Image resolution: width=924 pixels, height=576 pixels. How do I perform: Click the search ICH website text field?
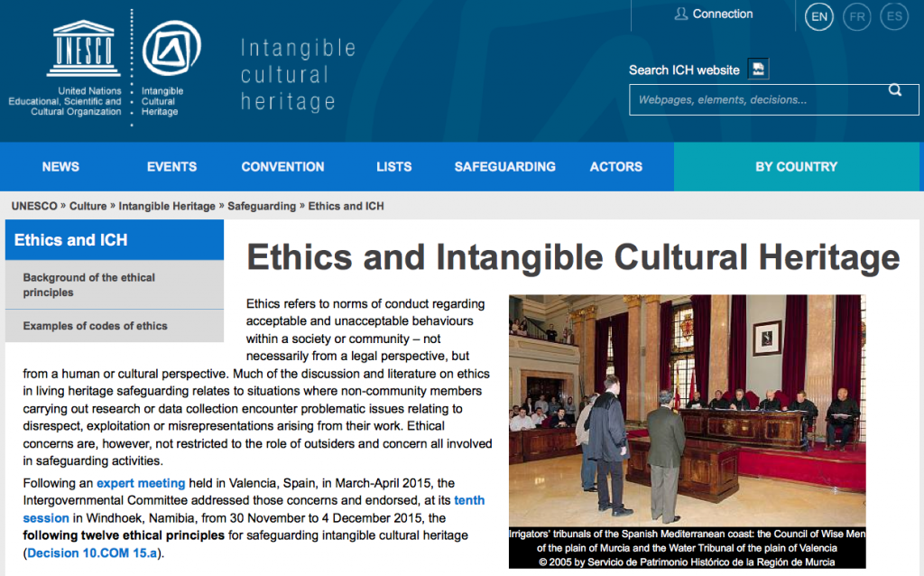[x=758, y=100]
